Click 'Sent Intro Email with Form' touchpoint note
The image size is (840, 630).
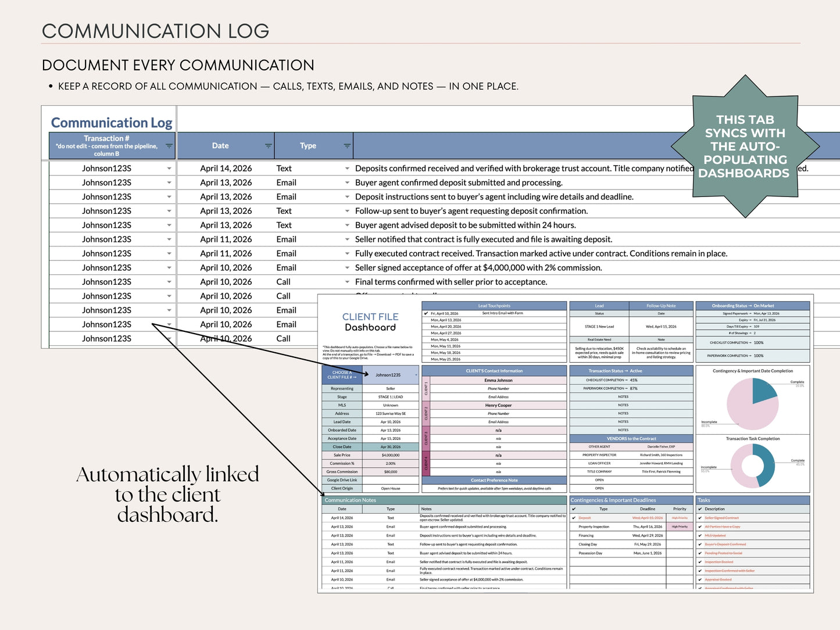pos(502,313)
